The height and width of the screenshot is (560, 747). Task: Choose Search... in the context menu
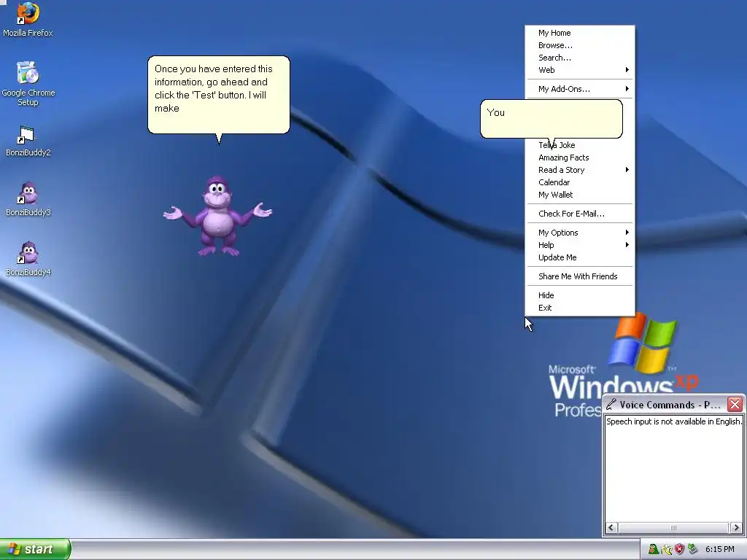pyautogui.click(x=580, y=58)
